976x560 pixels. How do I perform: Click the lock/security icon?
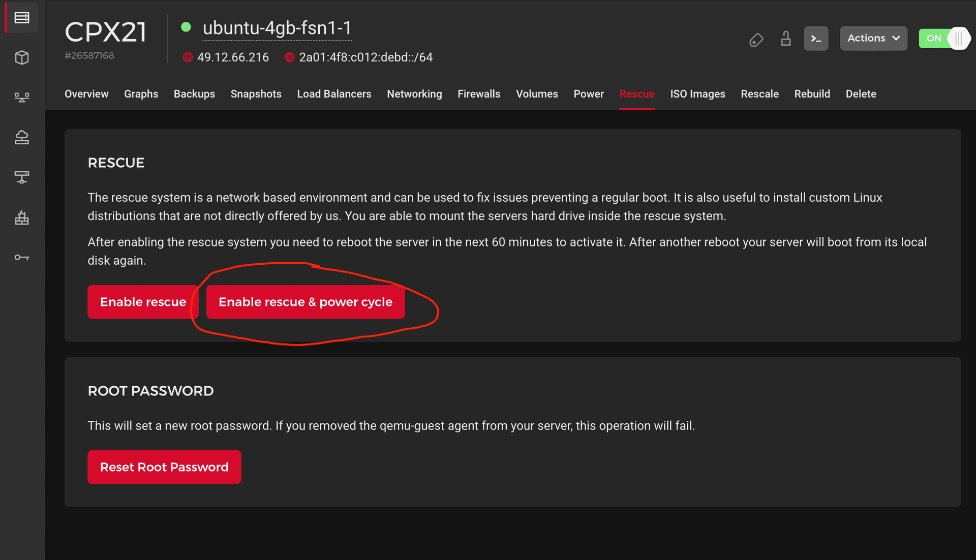coord(785,39)
